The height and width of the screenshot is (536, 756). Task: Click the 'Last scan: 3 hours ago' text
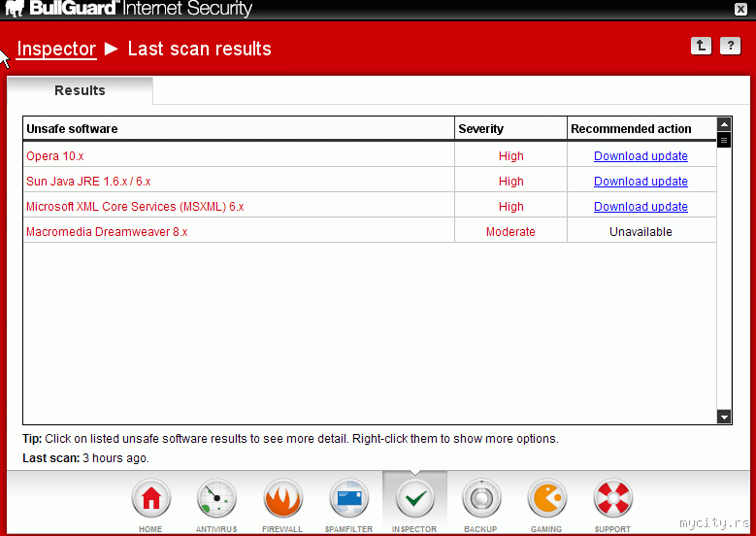pyautogui.click(x=85, y=458)
